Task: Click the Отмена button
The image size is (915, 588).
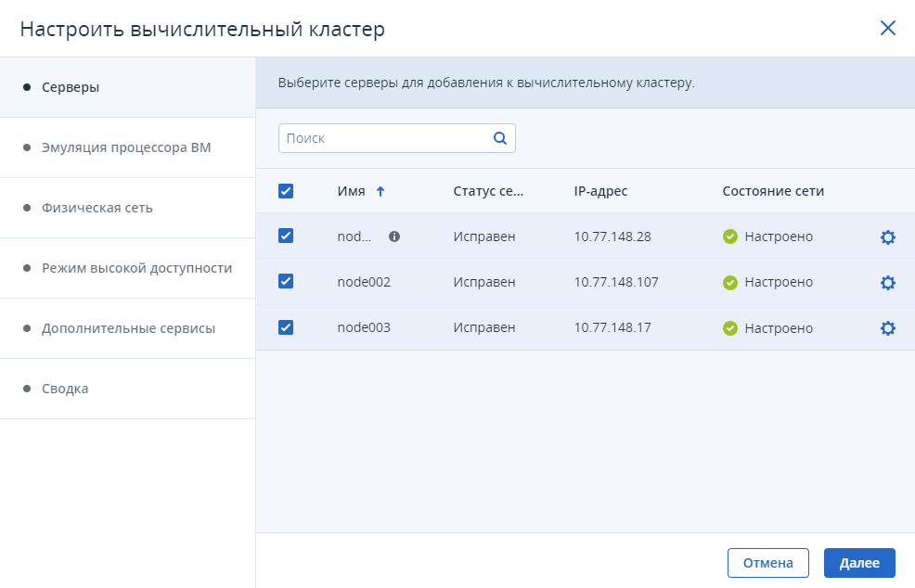Action: click(x=768, y=563)
